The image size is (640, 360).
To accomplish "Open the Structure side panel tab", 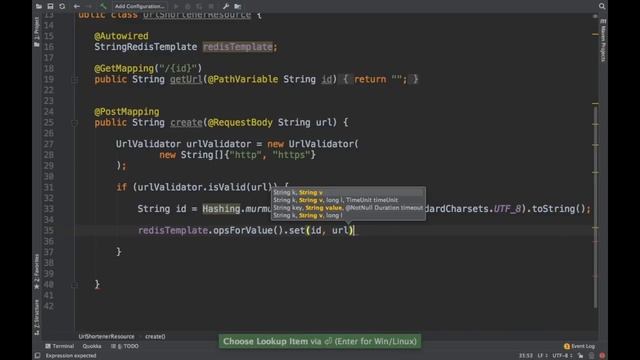I will tap(37, 318).
